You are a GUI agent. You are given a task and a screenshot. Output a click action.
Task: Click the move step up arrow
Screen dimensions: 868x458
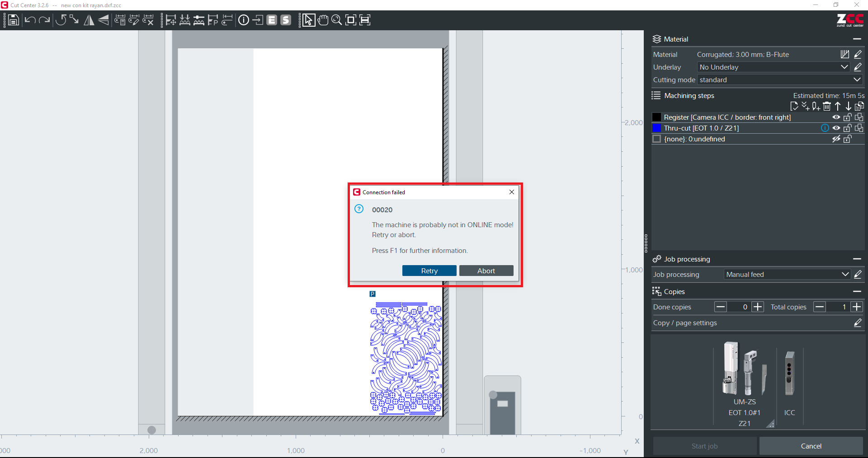(x=838, y=106)
